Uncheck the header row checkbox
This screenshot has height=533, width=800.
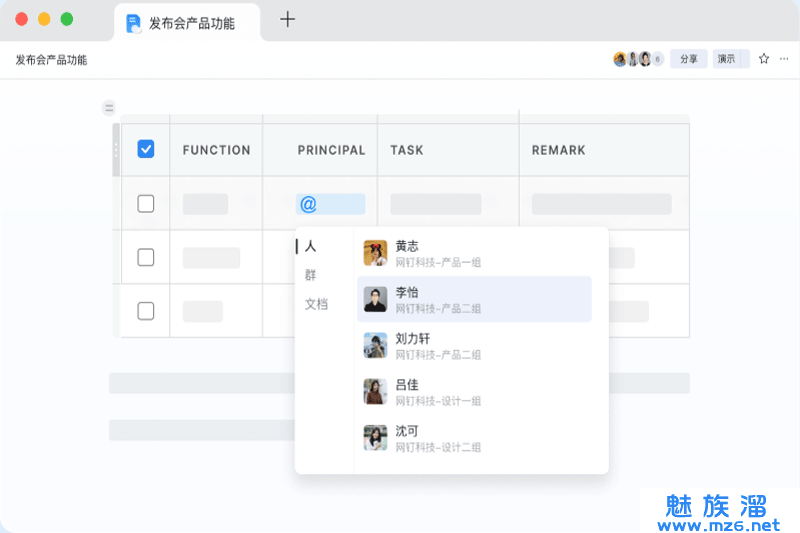(146, 149)
